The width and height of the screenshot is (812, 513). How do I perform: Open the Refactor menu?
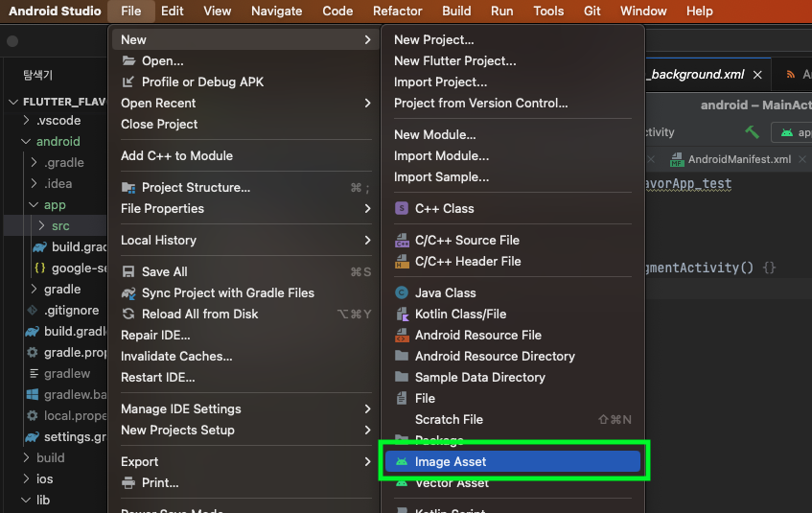pos(398,11)
